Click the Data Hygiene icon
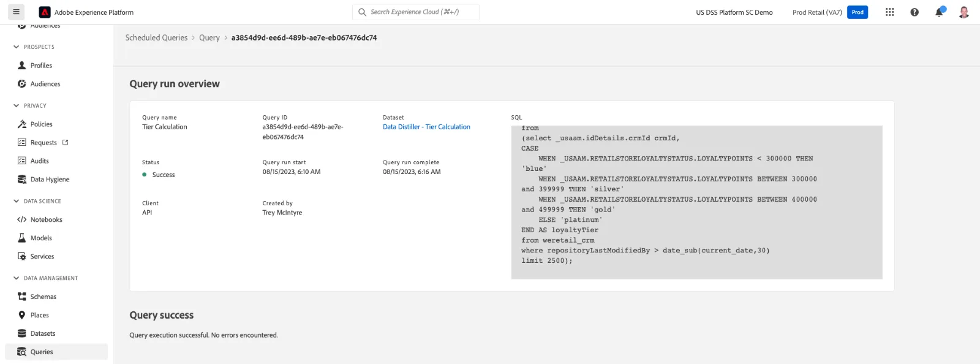 click(22, 180)
